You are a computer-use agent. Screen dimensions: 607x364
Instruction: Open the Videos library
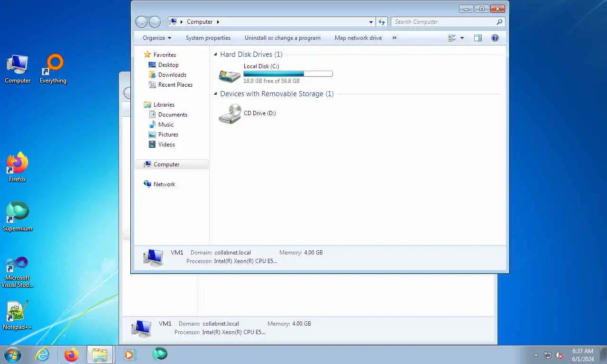[x=166, y=145]
